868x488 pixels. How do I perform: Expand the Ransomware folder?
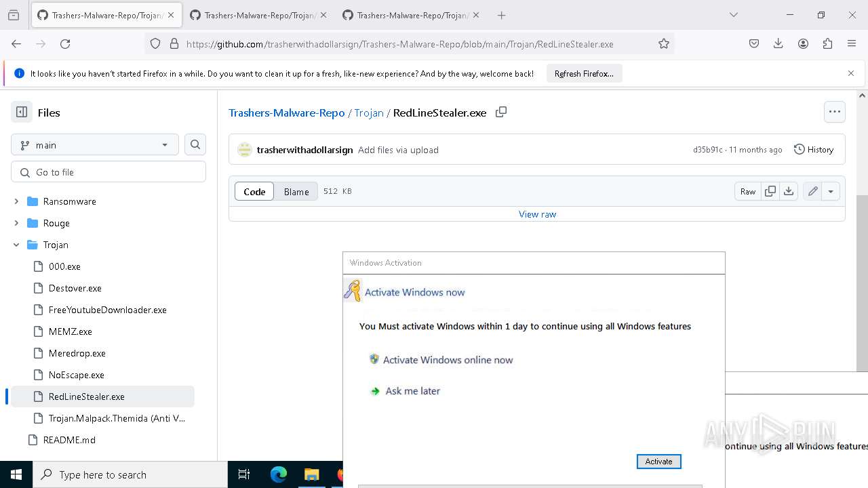pyautogui.click(x=16, y=201)
